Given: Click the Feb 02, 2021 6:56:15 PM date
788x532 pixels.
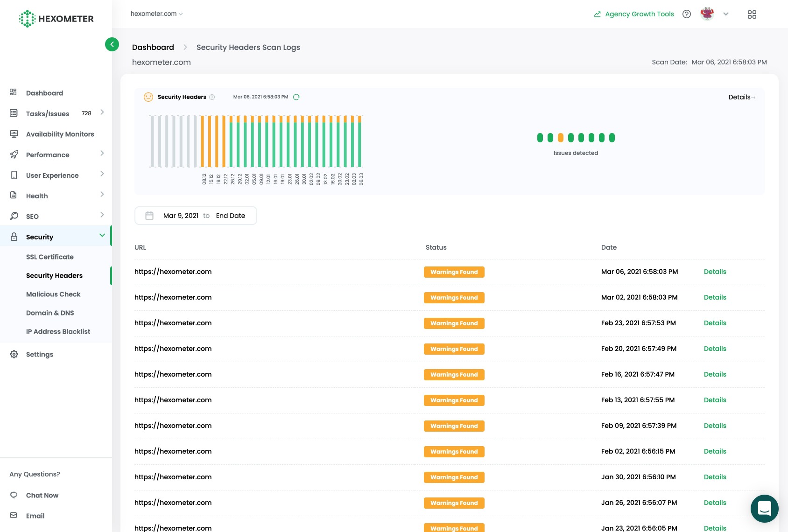Looking at the screenshot, I should (638, 451).
